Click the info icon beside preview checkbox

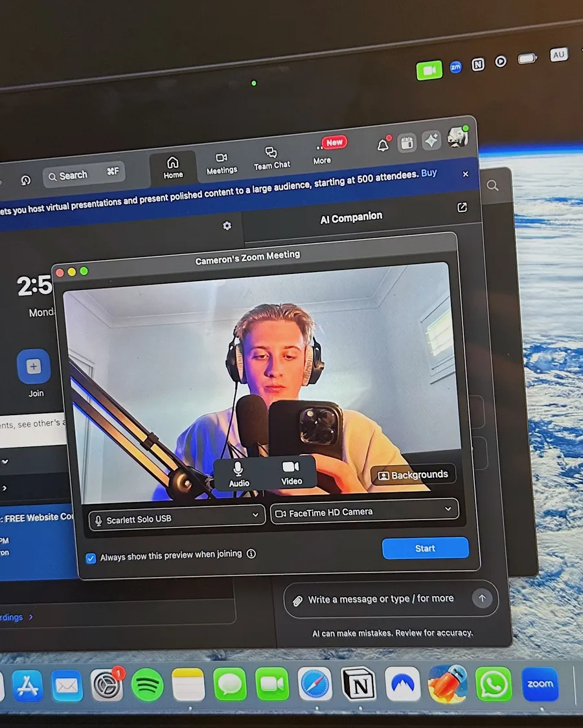[x=251, y=553]
